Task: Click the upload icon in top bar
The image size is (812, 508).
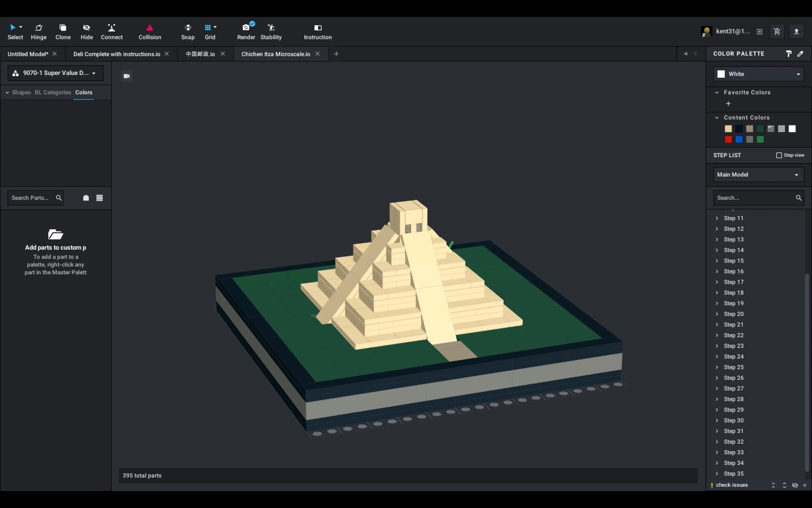Action: (796, 32)
